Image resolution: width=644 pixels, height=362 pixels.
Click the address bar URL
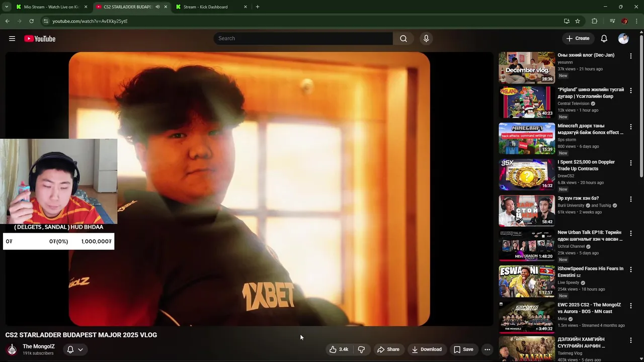coord(90,21)
